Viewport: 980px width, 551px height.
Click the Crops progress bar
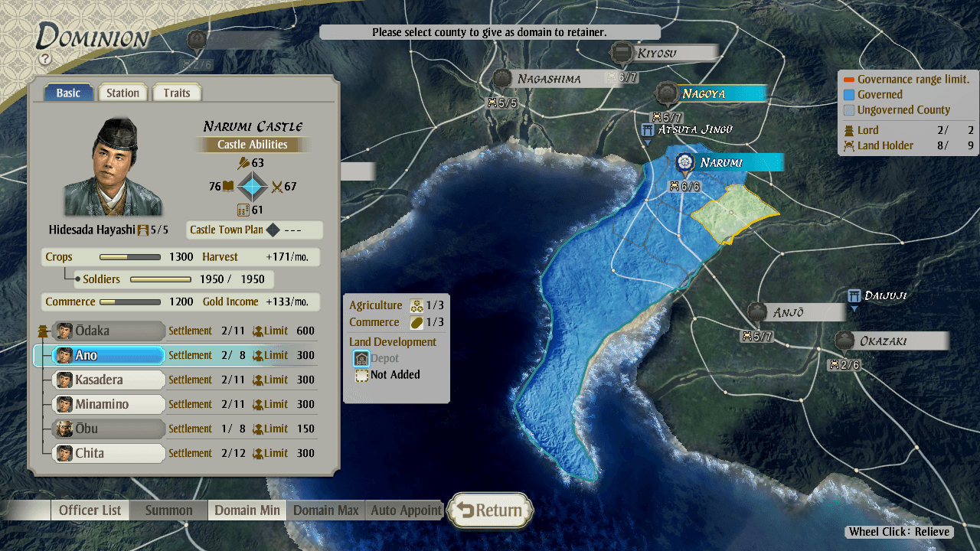[x=130, y=257]
